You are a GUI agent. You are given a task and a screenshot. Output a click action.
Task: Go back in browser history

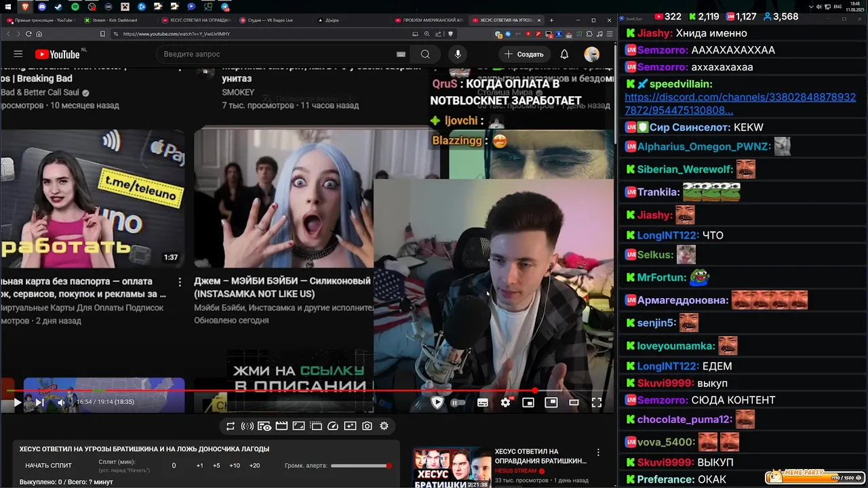pyautogui.click(x=9, y=34)
